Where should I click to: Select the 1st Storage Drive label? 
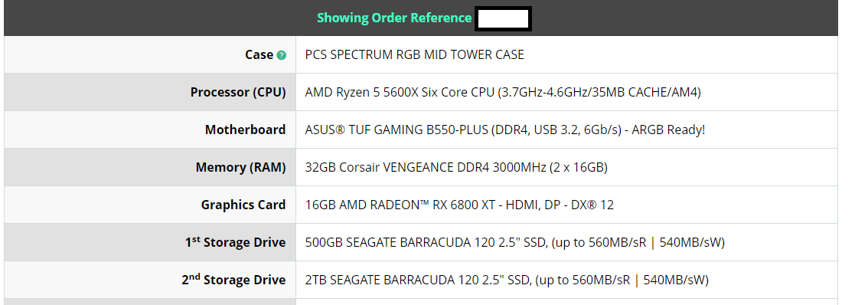(235, 242)
